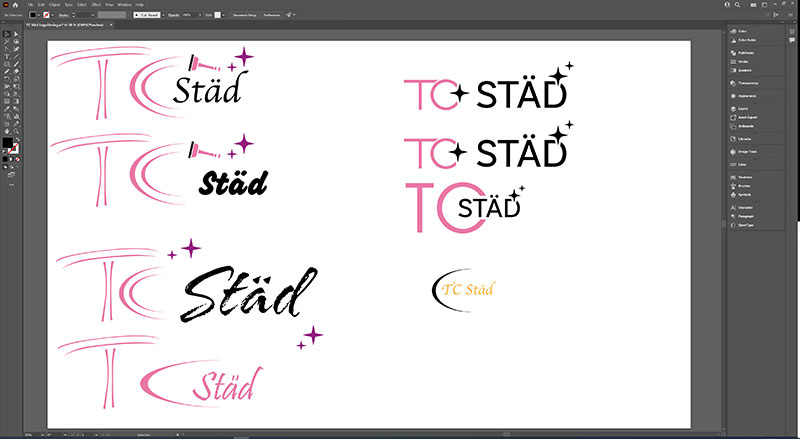The height and width of the screenshot is (439, 800).
Task: Click Change Screen Mode icon in toolbar
Action: [11, 174]
